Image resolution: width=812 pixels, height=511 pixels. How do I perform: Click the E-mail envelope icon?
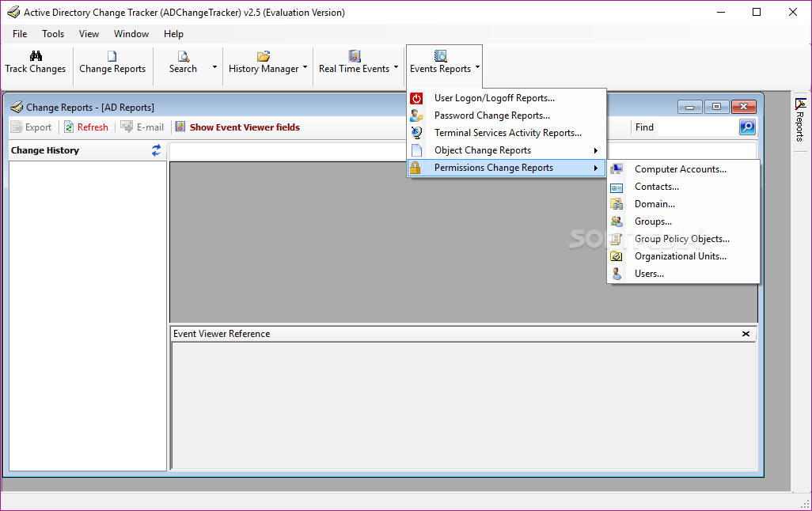[127, 127]
